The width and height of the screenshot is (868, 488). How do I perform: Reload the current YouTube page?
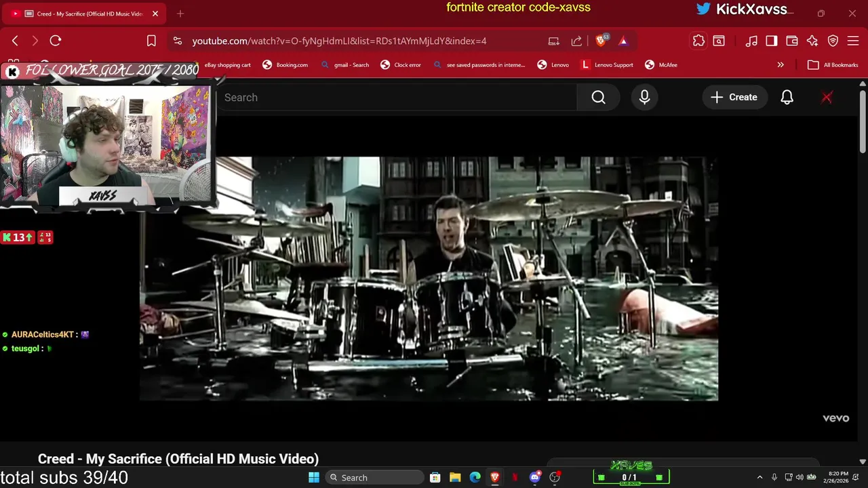click(56, 41)
